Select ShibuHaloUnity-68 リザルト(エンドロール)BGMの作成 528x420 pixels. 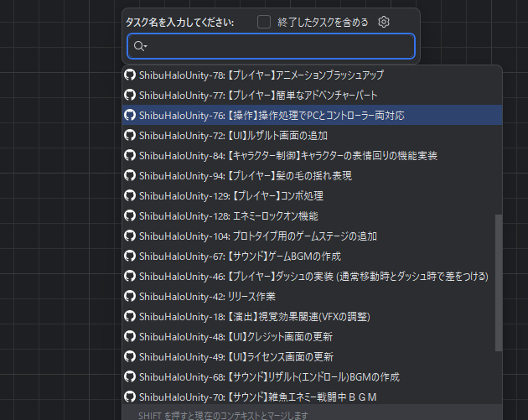pos(312,377)
